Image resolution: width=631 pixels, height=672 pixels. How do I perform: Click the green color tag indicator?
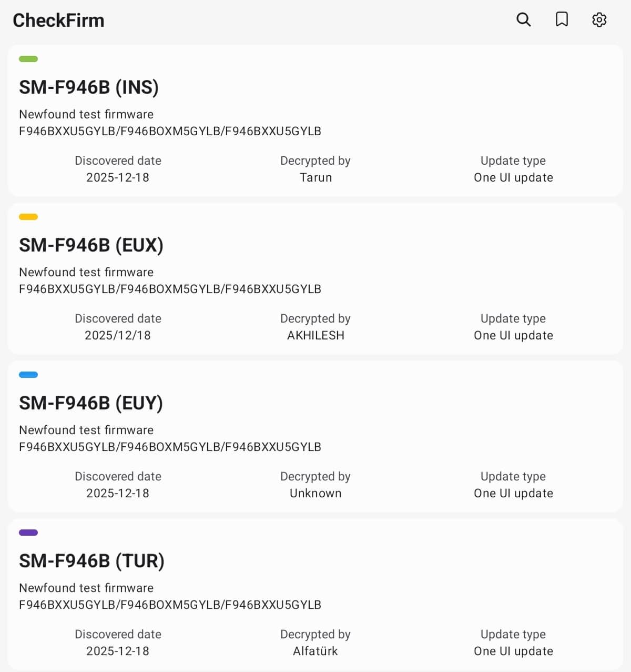pos(28,59)
